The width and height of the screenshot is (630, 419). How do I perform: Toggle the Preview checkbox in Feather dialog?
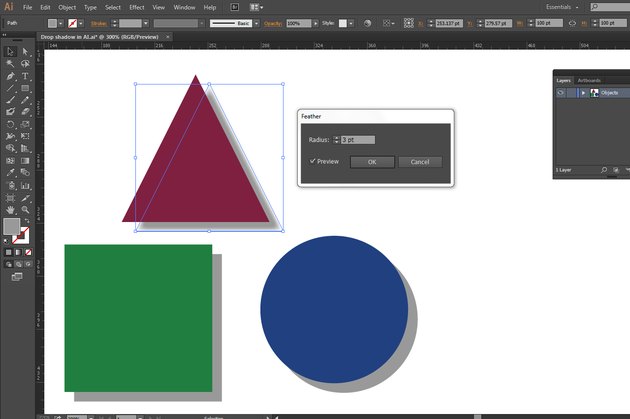click(x=312, y=161)
